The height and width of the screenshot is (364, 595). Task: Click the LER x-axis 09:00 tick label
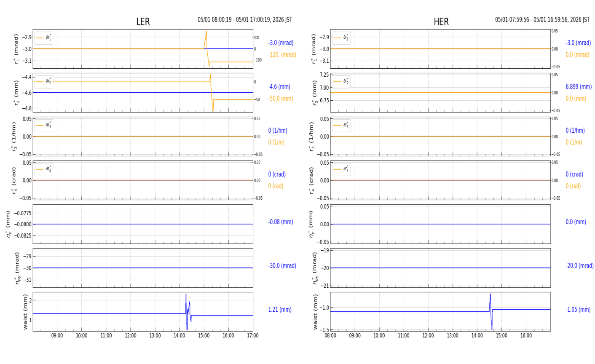[x=57, y=336]
